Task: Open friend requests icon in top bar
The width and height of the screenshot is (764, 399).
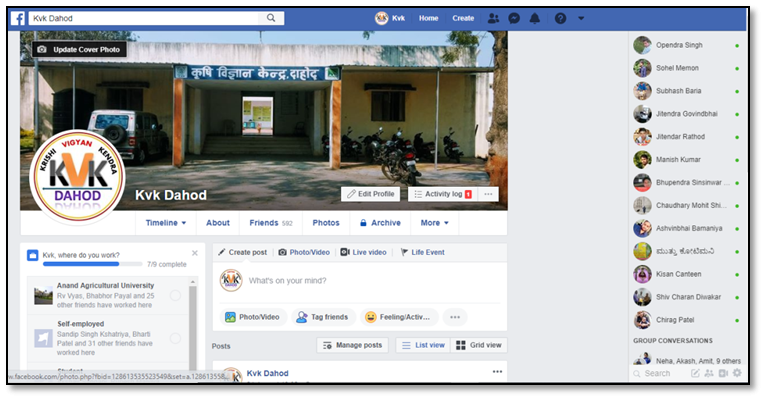Action: (493, 19)
